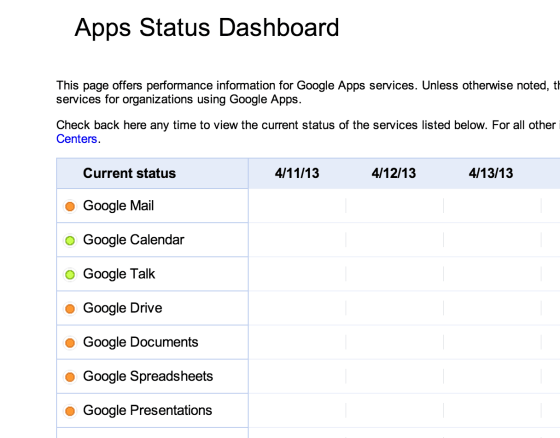Select the Google Drive service name

tap(122, 308)
